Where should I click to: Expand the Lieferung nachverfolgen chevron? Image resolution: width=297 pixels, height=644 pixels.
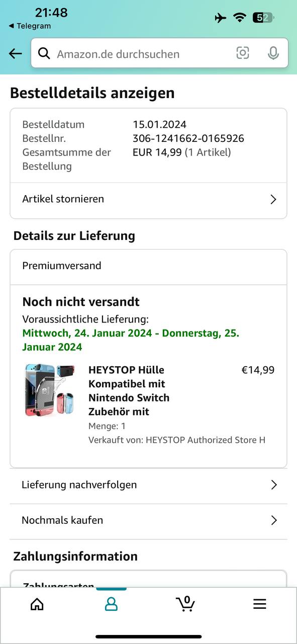(274, 485)
